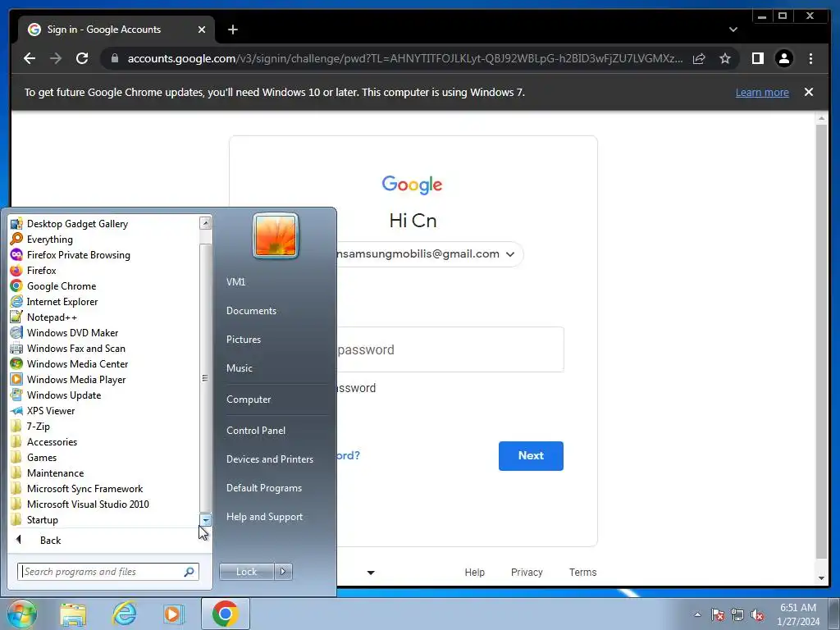840x630 pixels.
Task: Toggle Chrome side panel
Action: pyautogui.click(x=757, y=58)
